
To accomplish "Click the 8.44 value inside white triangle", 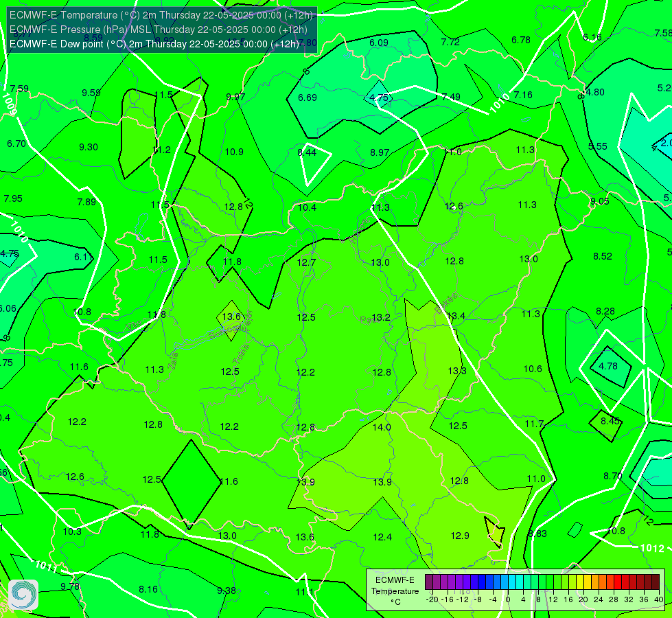I will pyautogui.click(x=307, y=152).
